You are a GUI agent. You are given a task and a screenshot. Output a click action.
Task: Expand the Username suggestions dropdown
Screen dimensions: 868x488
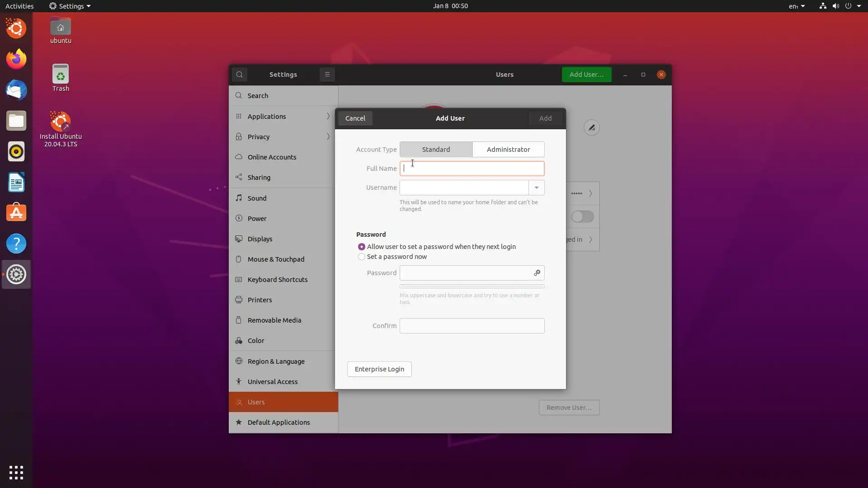[x=536, y=188]
